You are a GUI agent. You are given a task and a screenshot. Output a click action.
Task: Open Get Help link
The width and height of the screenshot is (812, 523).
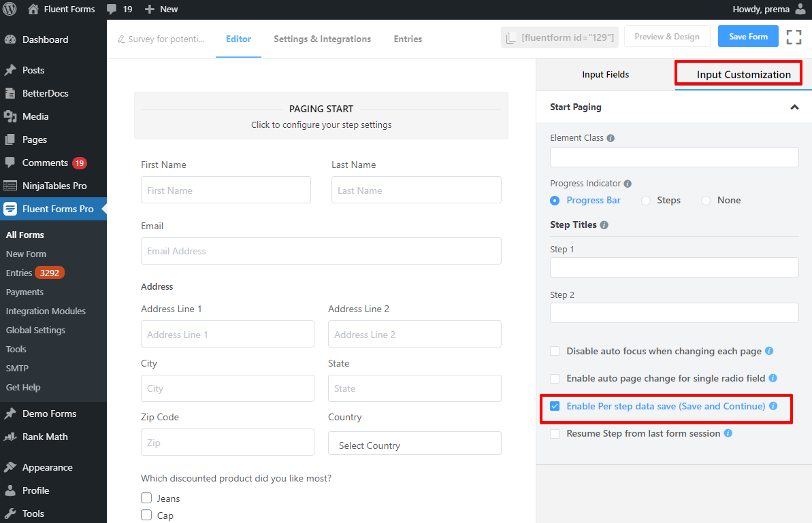(x=22, y=387)
